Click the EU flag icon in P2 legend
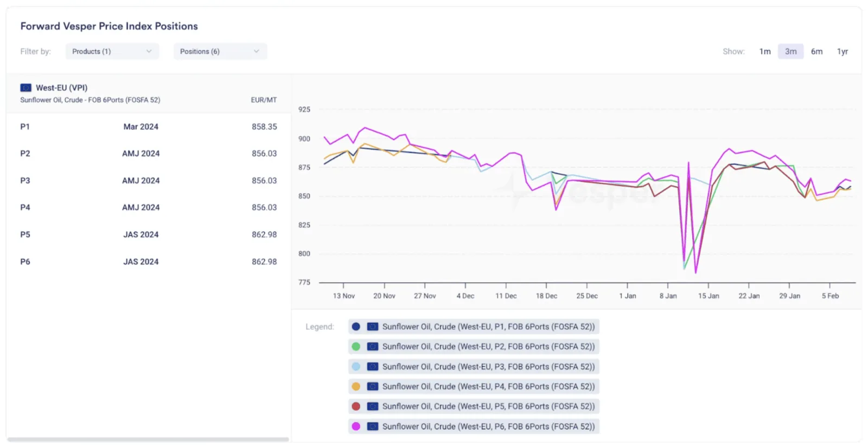 373,347
